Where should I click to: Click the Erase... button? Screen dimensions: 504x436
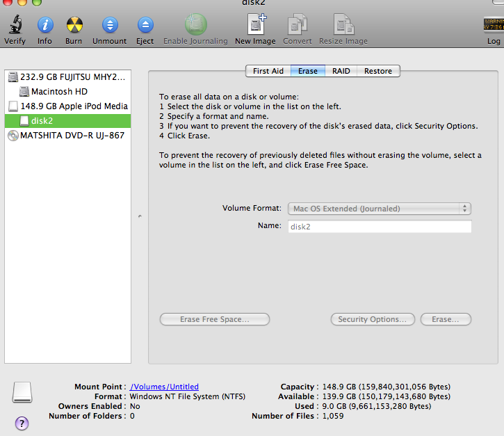(446, 319)
